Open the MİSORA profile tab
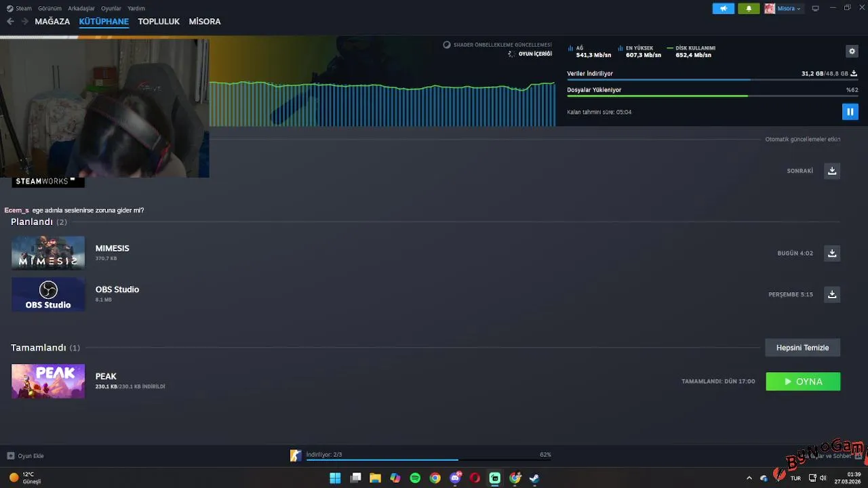 coord(205,22)
